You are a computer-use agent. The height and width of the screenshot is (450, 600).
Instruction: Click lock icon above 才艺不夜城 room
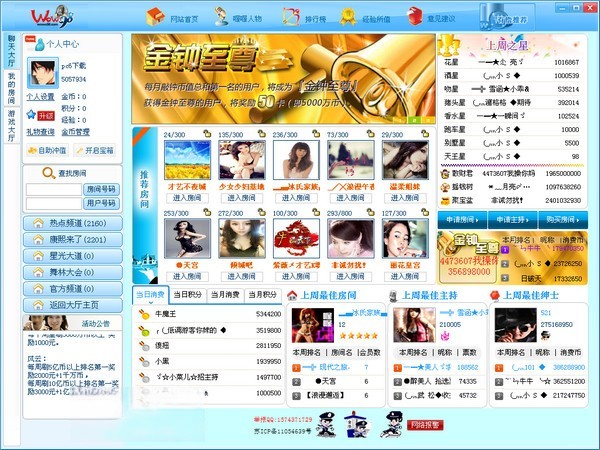pyautogui.click(x=207, y=134)
